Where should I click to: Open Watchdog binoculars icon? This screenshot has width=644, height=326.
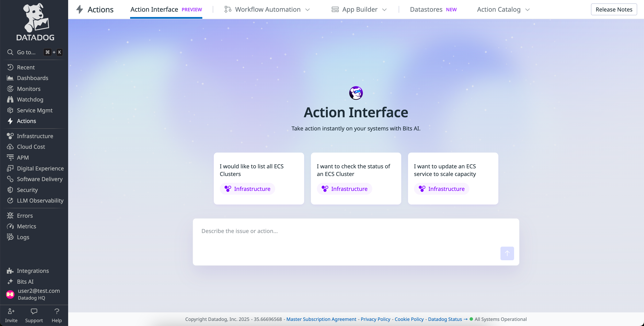(10, 99)
